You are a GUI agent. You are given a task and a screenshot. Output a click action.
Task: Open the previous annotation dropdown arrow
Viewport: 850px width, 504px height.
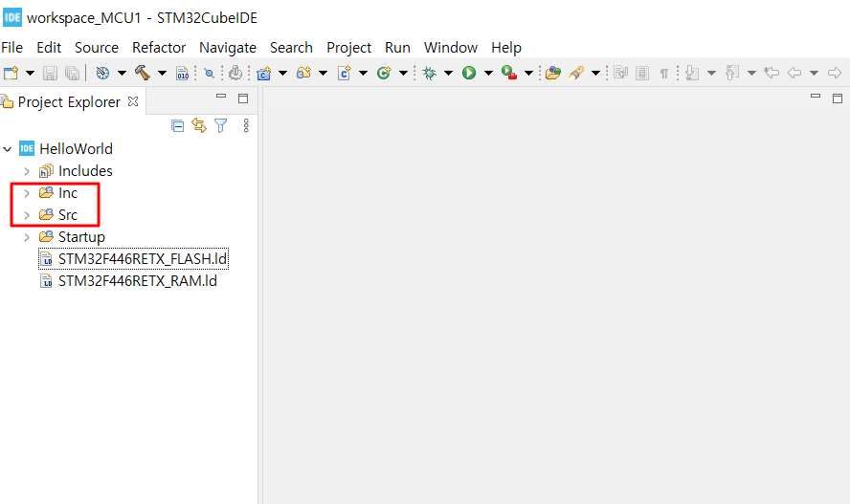[x=751, y=73]
